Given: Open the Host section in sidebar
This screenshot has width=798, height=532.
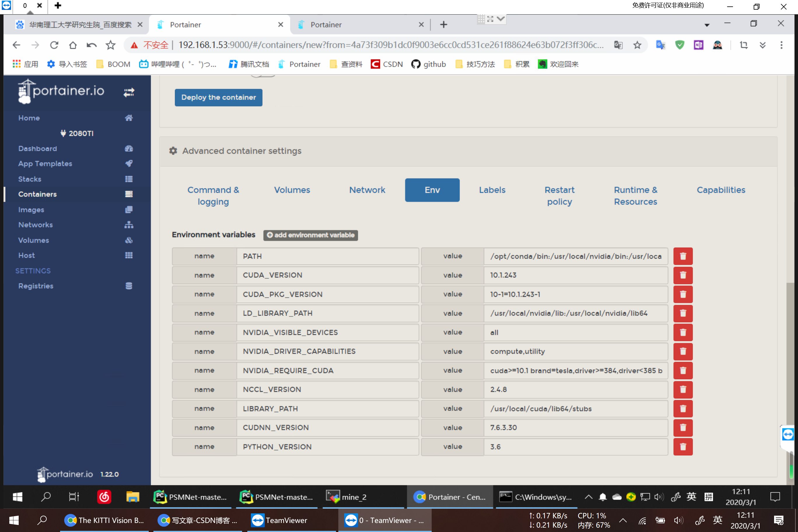Looking at the screenshot, I should [27, 255].
